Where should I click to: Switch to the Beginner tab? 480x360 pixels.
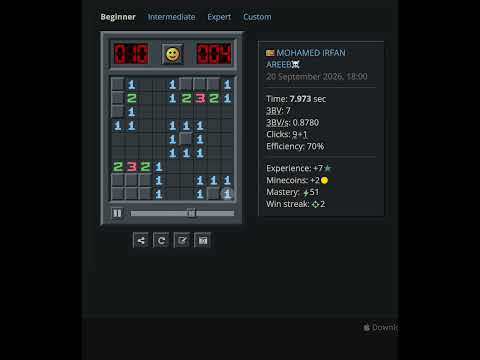coord(118,17)
